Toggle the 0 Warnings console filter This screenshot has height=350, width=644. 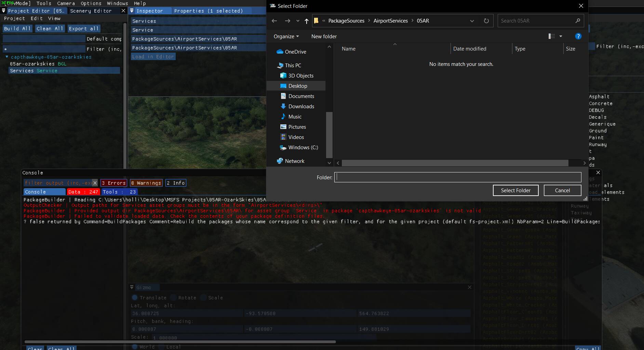click(146, 183)
